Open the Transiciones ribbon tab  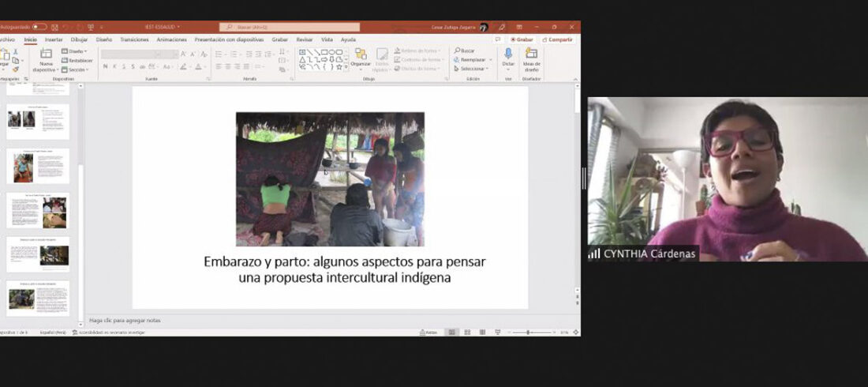pos(134,39)
